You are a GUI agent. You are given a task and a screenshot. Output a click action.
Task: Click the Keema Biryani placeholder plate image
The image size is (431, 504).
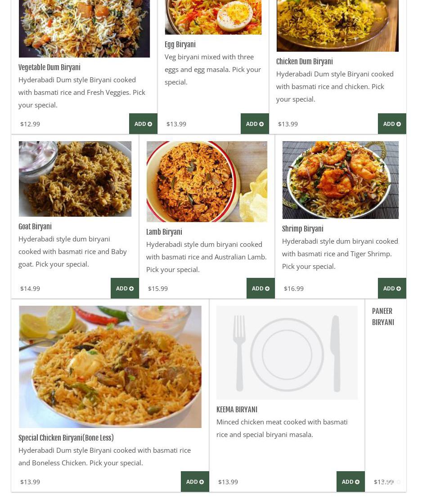point(287,352)
